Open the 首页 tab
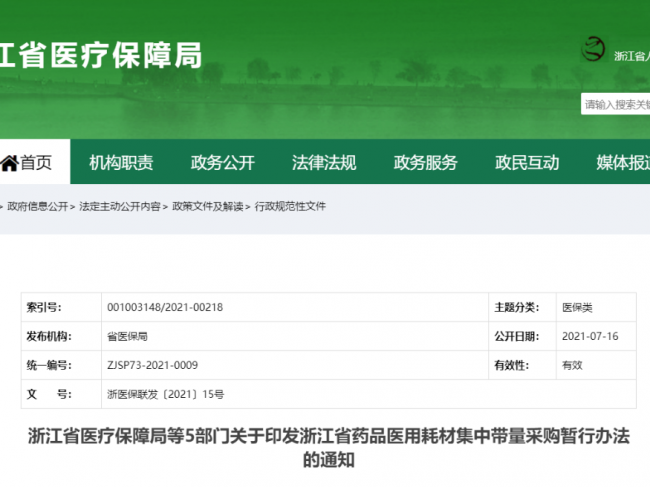 (x=35, y=162)
